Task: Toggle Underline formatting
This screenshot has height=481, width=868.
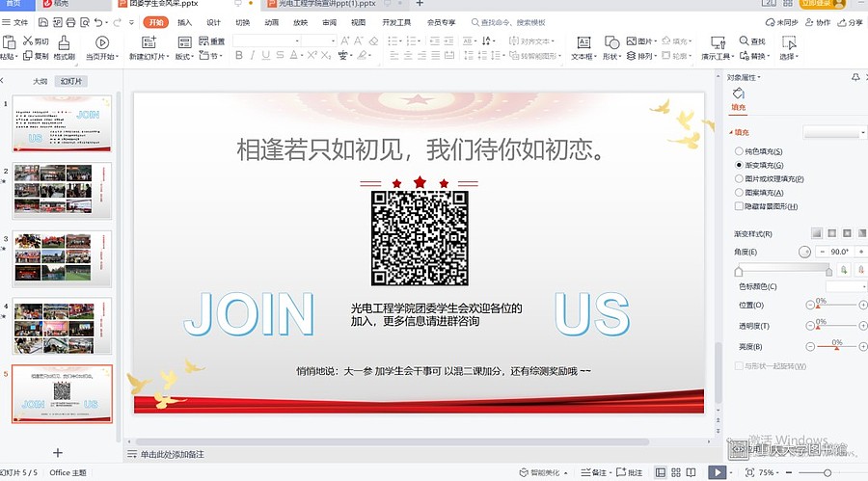Action: [x=266, y=55]
